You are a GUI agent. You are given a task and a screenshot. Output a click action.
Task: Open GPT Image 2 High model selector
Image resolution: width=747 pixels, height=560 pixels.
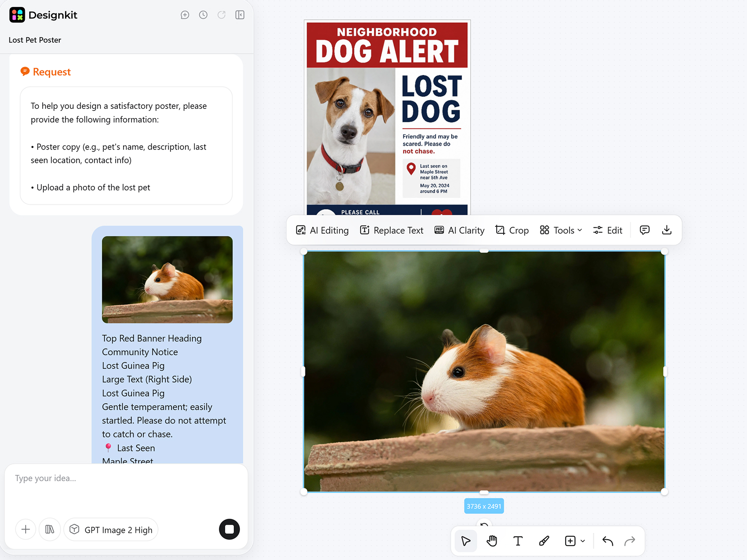pos(111,530)
